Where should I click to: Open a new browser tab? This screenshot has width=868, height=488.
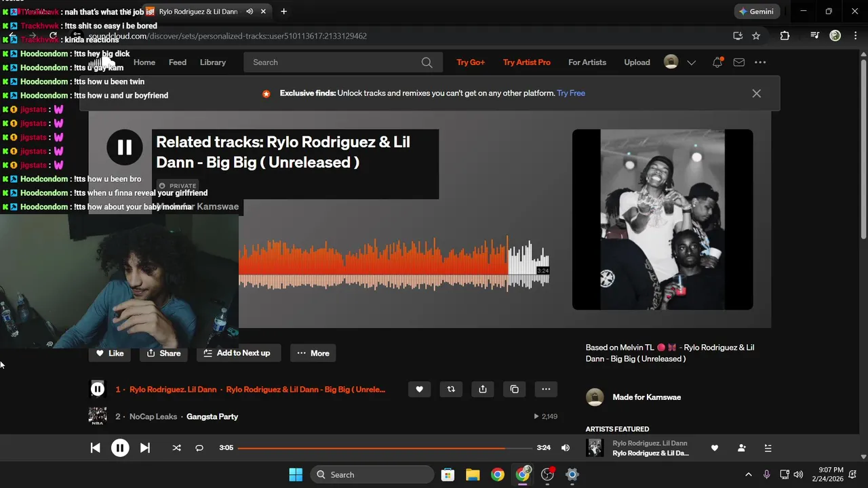point(283,12)
